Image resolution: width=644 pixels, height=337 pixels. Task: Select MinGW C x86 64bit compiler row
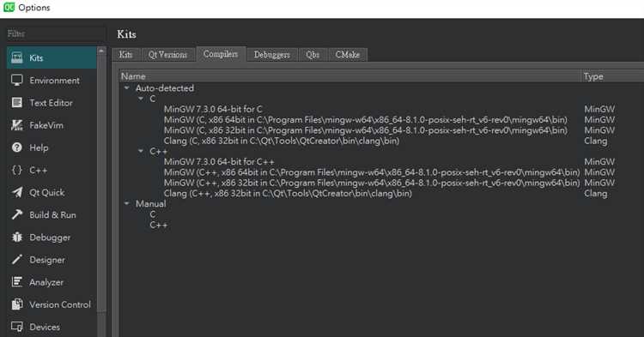click(366, 120)
